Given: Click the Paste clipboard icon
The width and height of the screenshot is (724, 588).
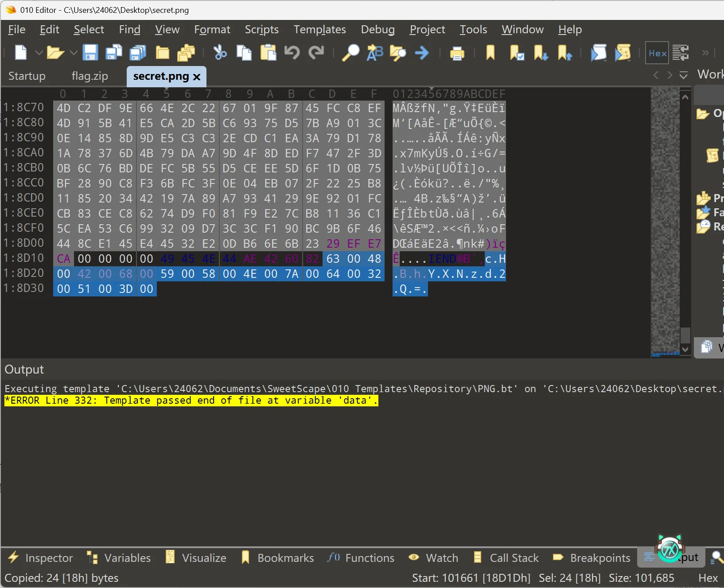Looking at the screenshot, I should 268,53.
